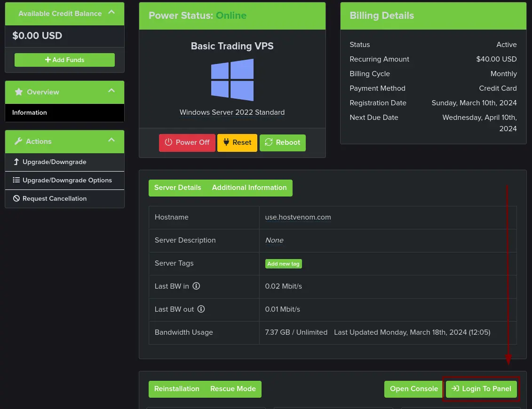Select Information in the Overview menu
Viewport: 532px width, 409px height.
tap(30, 113)
